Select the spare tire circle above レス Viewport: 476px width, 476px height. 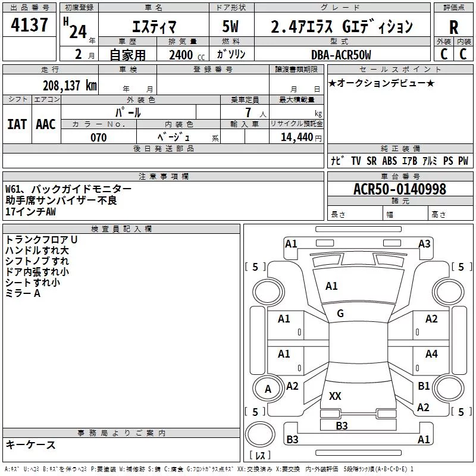tap(260, 434)
